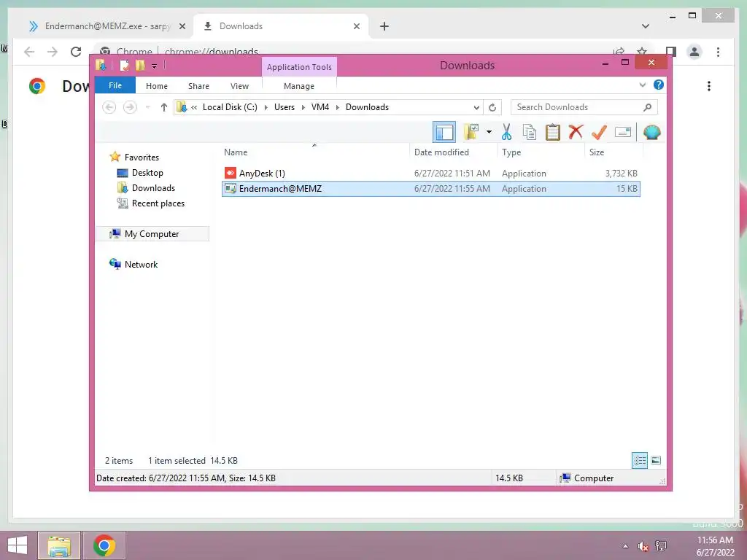747x560 pixels.
Task: Open Desktop in the navigation pane
Action: point(147,172)
